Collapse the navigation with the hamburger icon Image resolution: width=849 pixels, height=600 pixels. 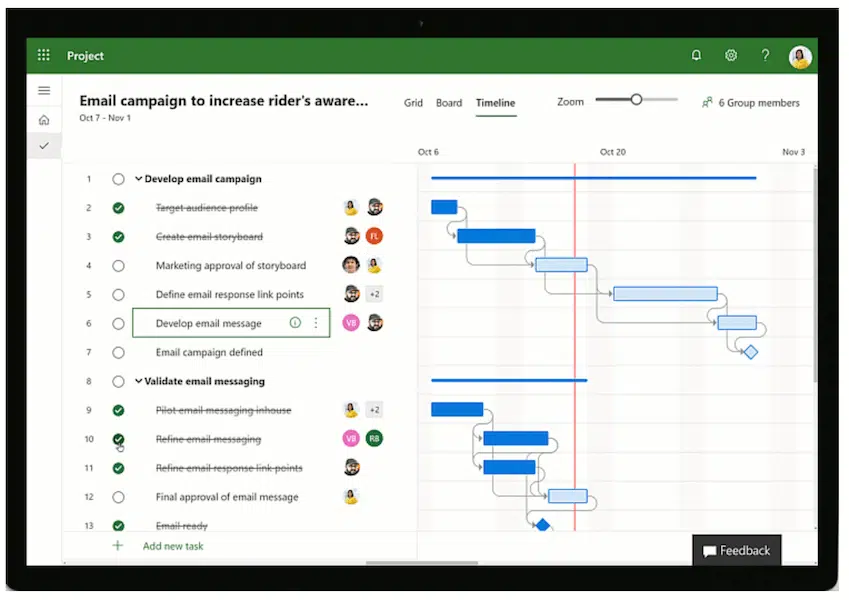[x=43, y=89]
